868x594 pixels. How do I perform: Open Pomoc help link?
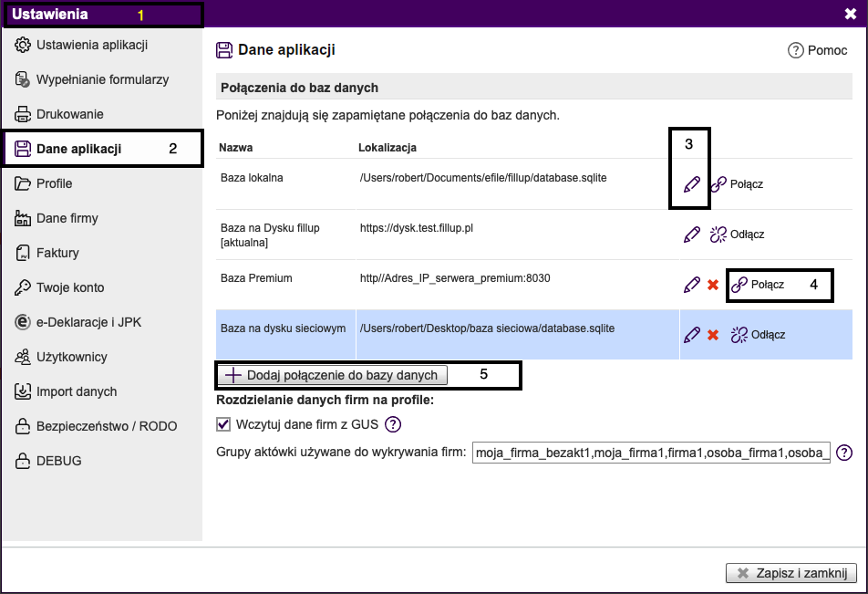[818, 50]
